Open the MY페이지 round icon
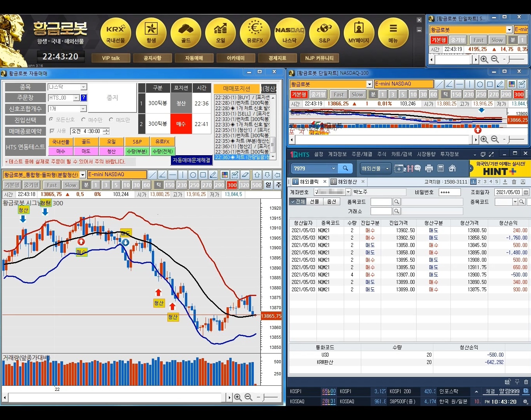Image resolution: width=531 pixels, height=420 pixels. click(359, 33)
